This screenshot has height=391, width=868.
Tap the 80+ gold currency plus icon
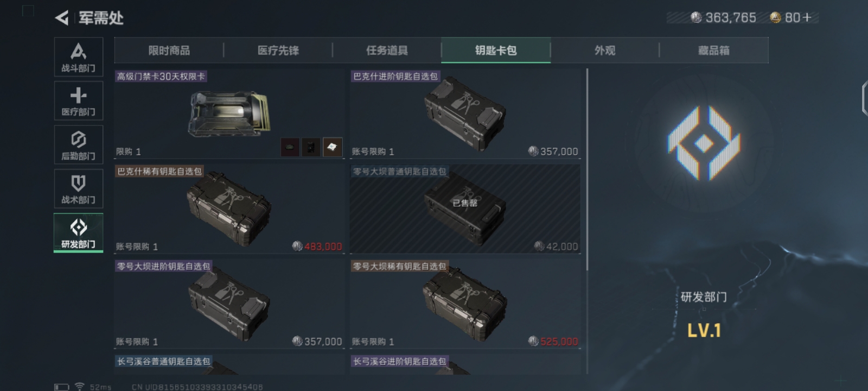(x=807, y=18)
